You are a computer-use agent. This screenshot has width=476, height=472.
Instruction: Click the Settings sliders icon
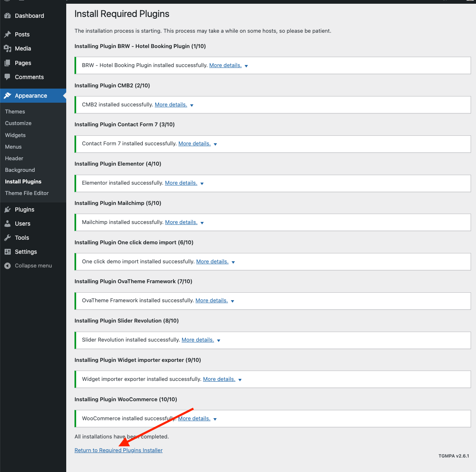[x=7, y=252]
